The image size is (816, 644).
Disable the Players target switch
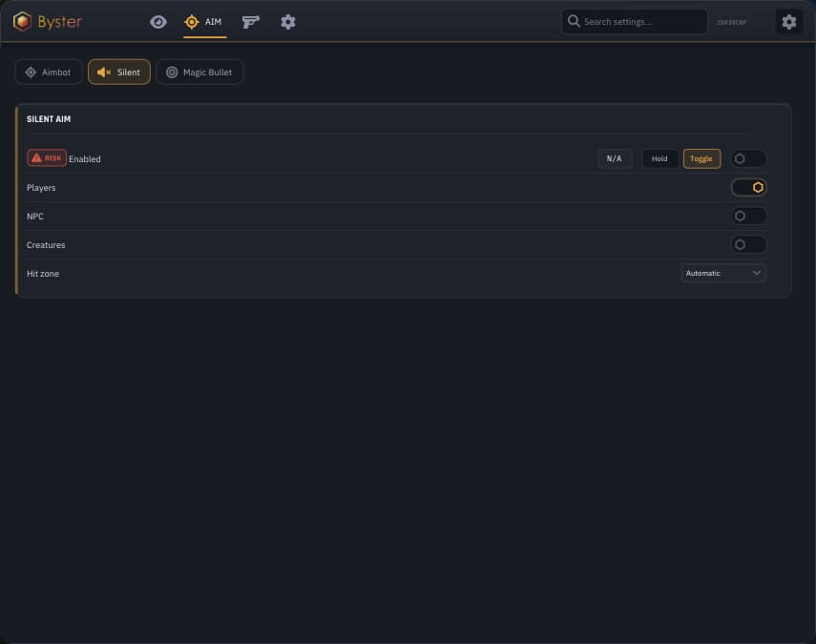[x=748, y=187]
